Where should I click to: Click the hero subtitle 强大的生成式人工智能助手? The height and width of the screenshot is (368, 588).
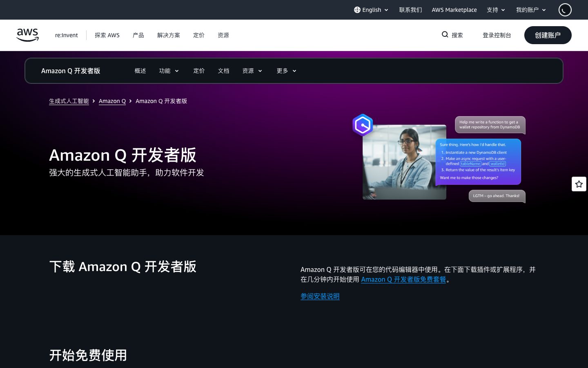(127, 173)
